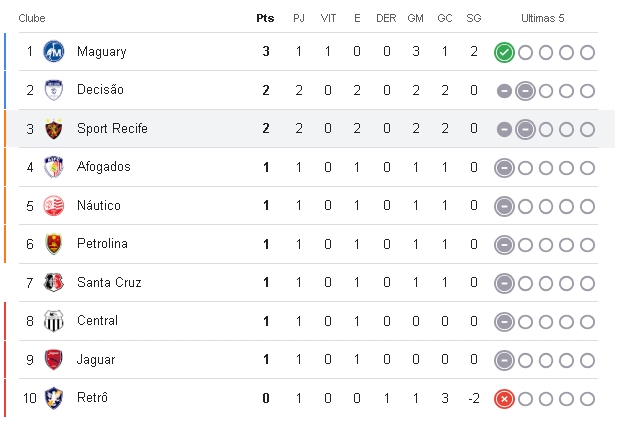Click Retrô's red loss result icon
The image size is (617, 425).
[504, 399]
